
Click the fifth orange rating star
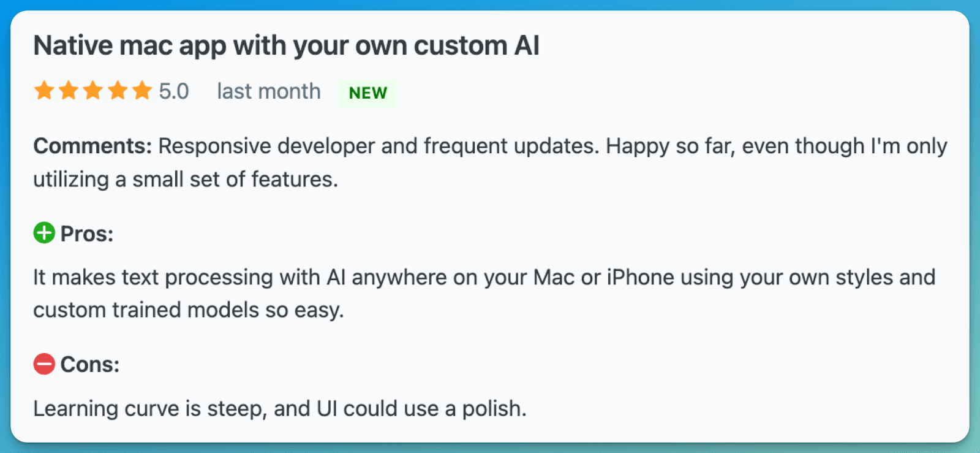pyautogui.click(x=142, y=91)
